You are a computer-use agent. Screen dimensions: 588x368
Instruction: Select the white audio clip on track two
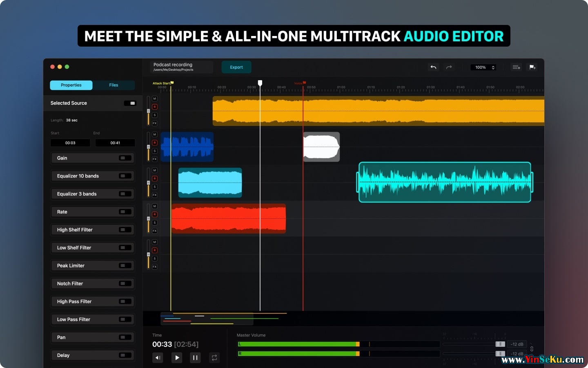coord(321,147)
